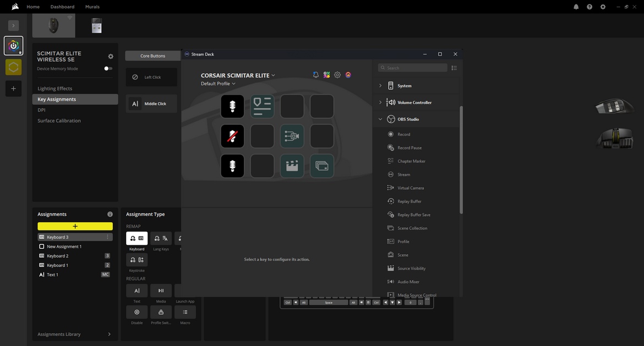Select the Record Pause action
The height and width of the screenshot is (346, 644).
pos(417,148)
